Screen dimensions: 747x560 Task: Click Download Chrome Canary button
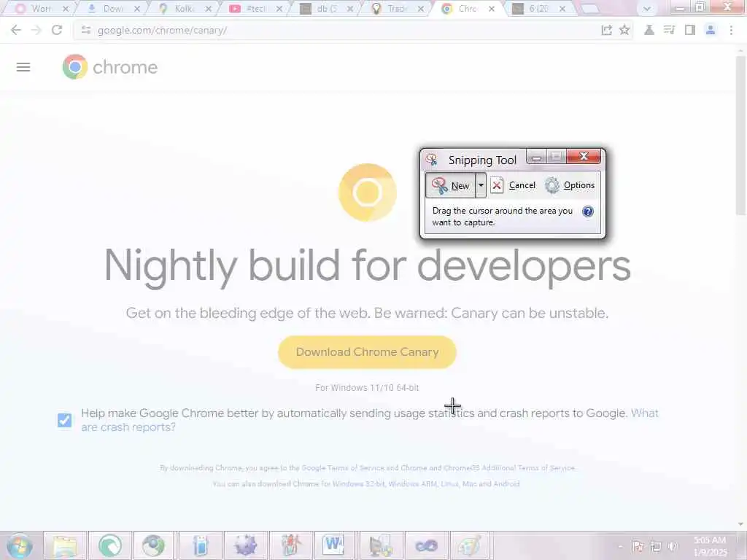click(x=367, y=352)
